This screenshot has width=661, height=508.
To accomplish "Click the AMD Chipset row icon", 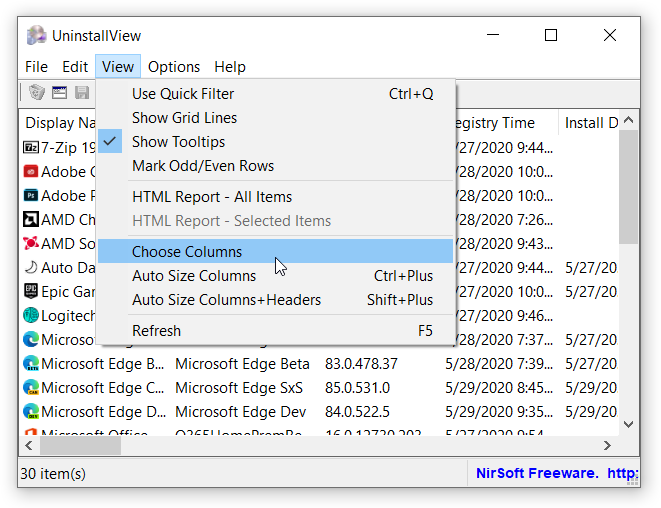I will (31, 220).
